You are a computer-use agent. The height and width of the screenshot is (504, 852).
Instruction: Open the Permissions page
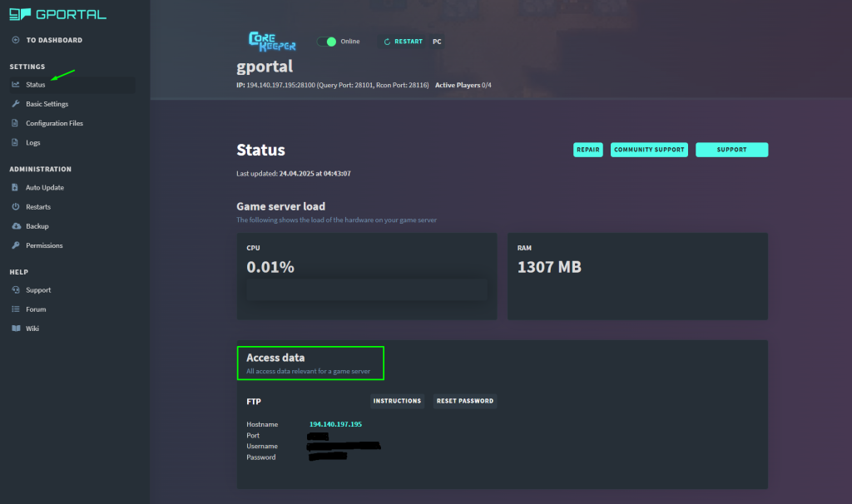(44, 245)
